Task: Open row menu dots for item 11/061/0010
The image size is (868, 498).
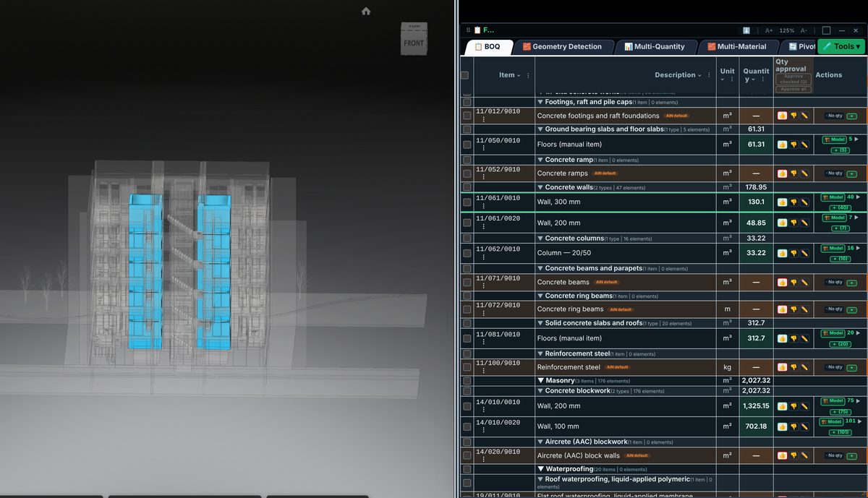Action: pos(484,206)
